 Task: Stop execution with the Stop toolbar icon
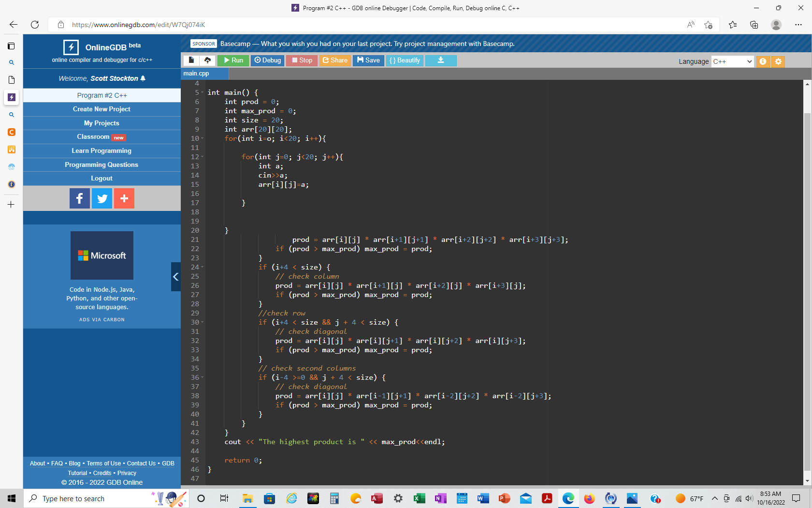[301, 60]
